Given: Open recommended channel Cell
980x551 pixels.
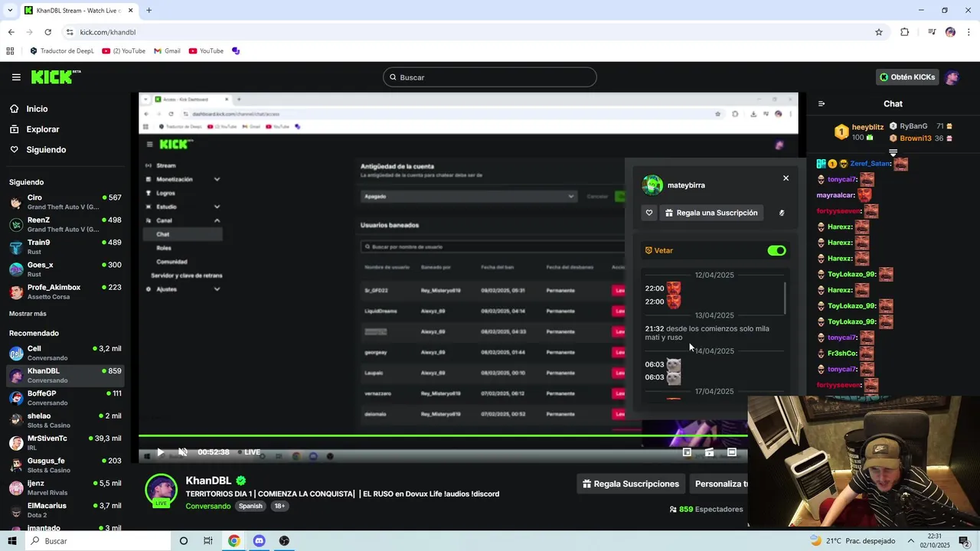Looking at the screenshot, I should pos(65,353).
